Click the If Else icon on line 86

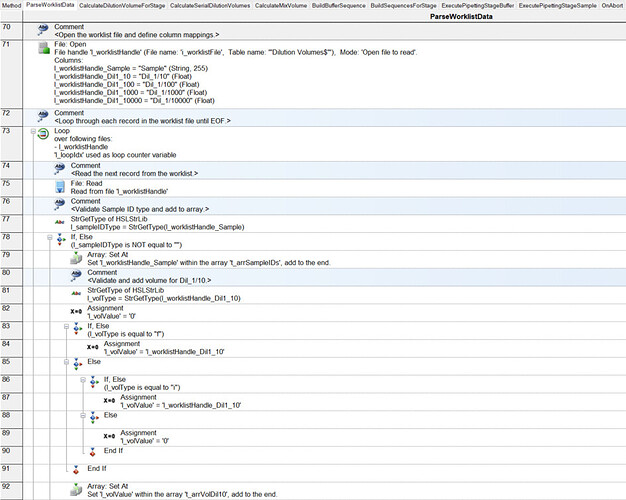click(x=94, y=382)
